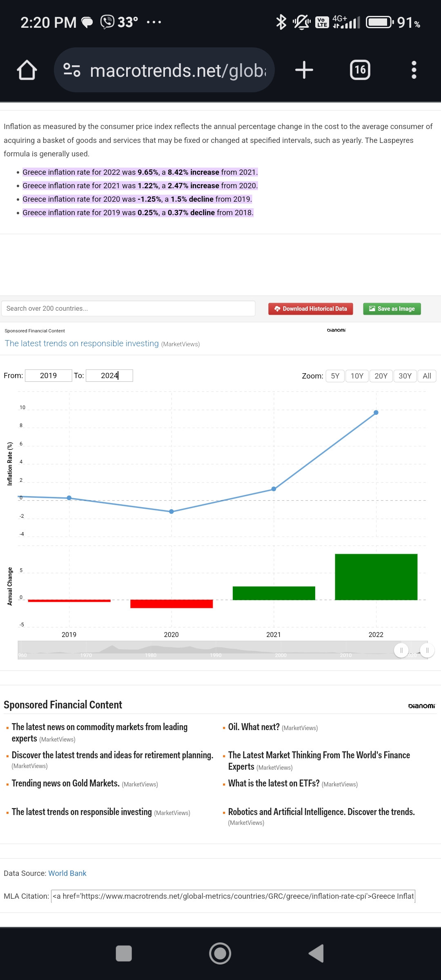Select the 5Y zoom option
Screen dimensions: 441x980
pos(335,376)
